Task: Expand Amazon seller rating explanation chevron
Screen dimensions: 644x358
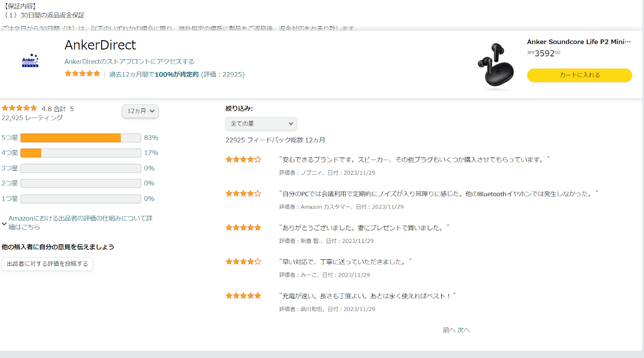Action: [4, 223]
